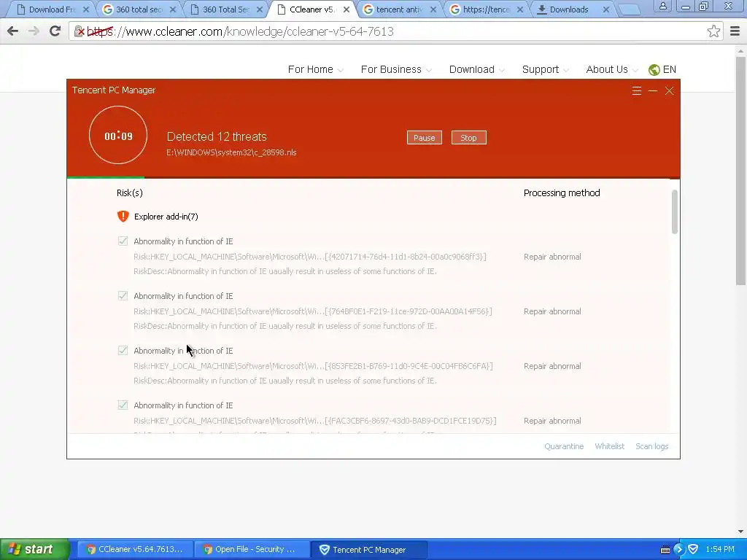Click the scan progress bar
Screen dimensions: 747x560
click(373, 178)
